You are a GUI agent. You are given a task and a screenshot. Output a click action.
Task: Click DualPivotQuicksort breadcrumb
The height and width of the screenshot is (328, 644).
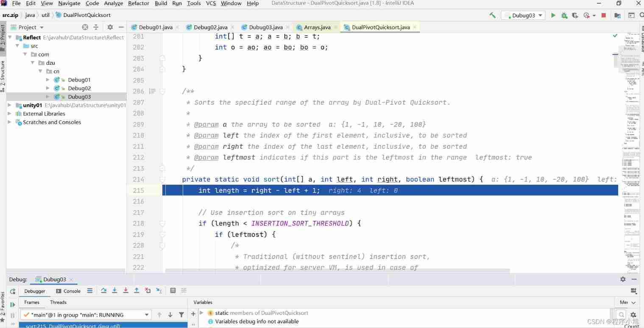(83, 15)
